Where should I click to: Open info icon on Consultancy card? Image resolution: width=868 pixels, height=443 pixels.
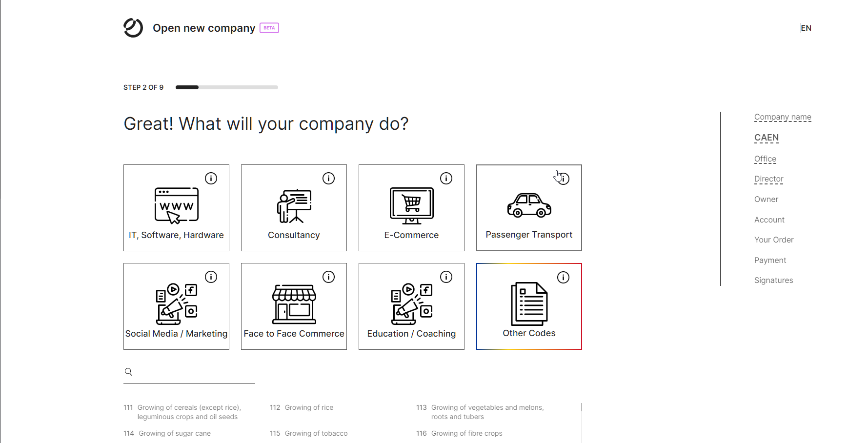[x=328, y=179]
